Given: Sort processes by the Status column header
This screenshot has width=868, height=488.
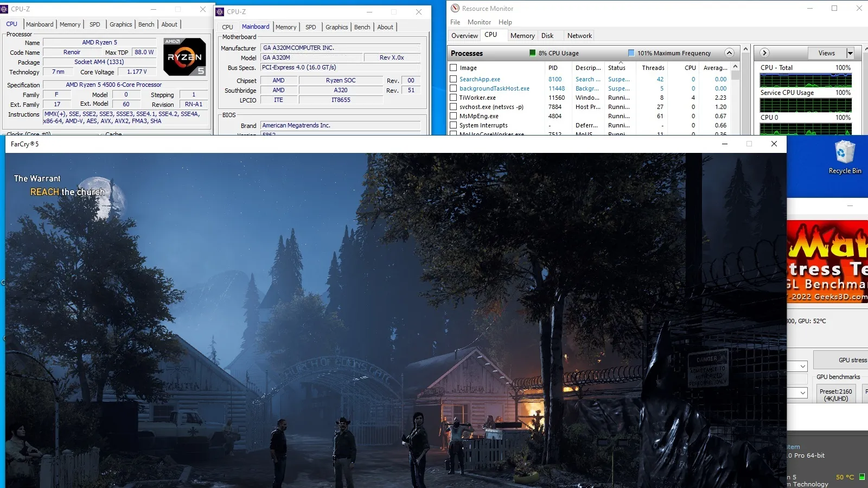Looking at the screenshot, I should (620, 68).
